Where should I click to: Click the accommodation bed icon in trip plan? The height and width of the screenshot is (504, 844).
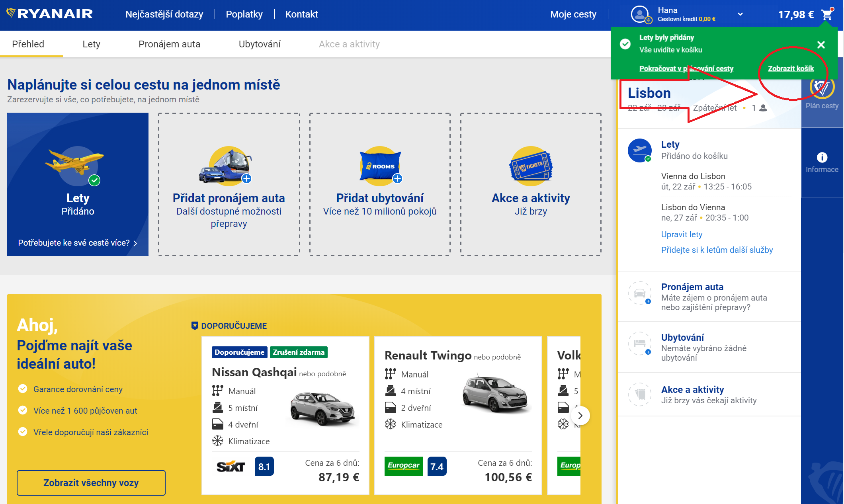639,344
